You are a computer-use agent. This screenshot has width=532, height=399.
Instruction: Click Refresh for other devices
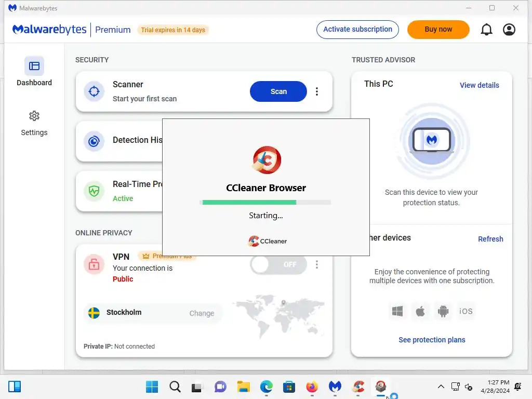[490, 239]
